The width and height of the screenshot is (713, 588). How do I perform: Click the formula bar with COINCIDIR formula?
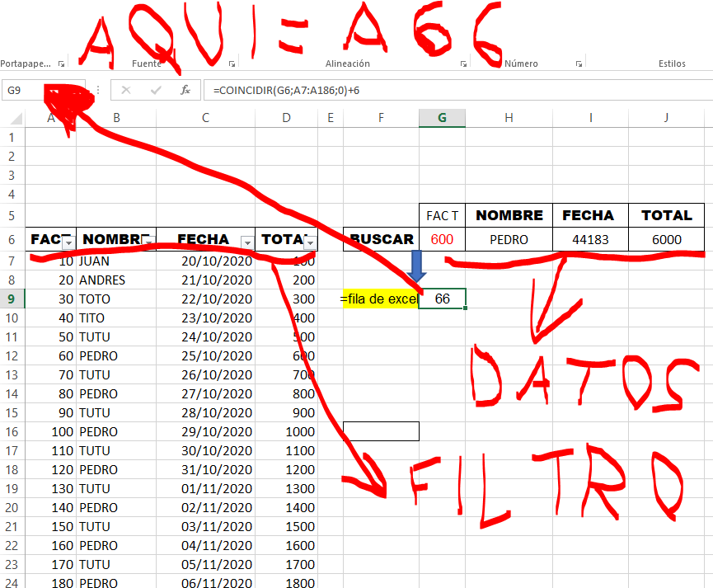458,90
